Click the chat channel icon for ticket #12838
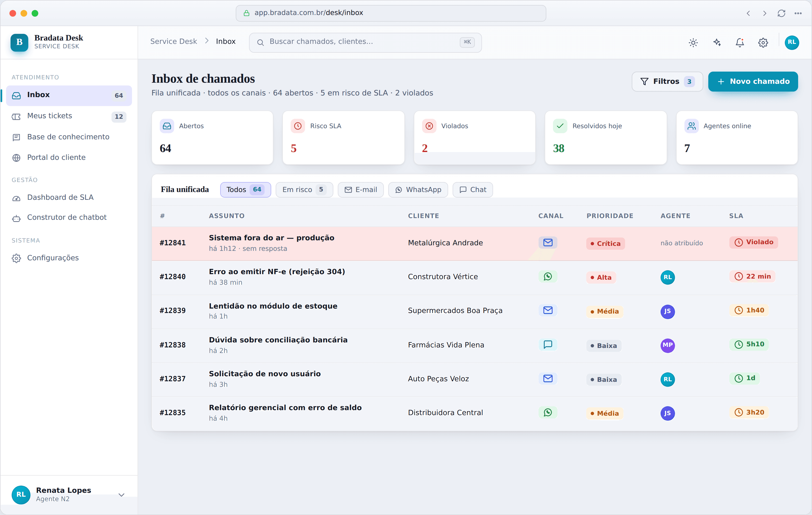 tap(548, 345)
